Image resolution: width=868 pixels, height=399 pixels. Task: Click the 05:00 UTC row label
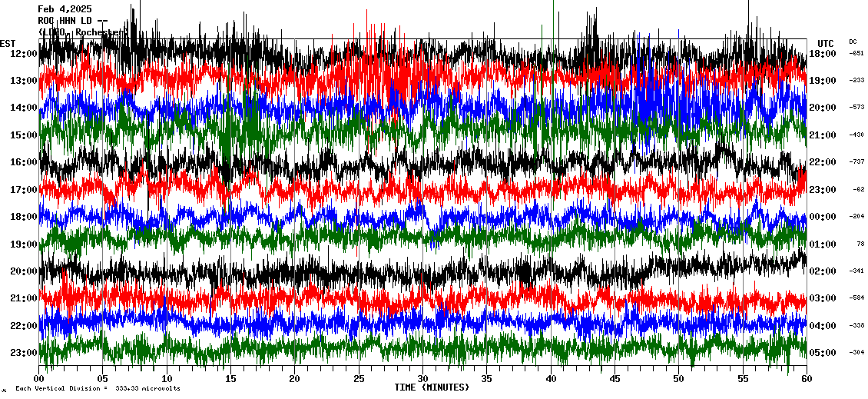(823, 353)
